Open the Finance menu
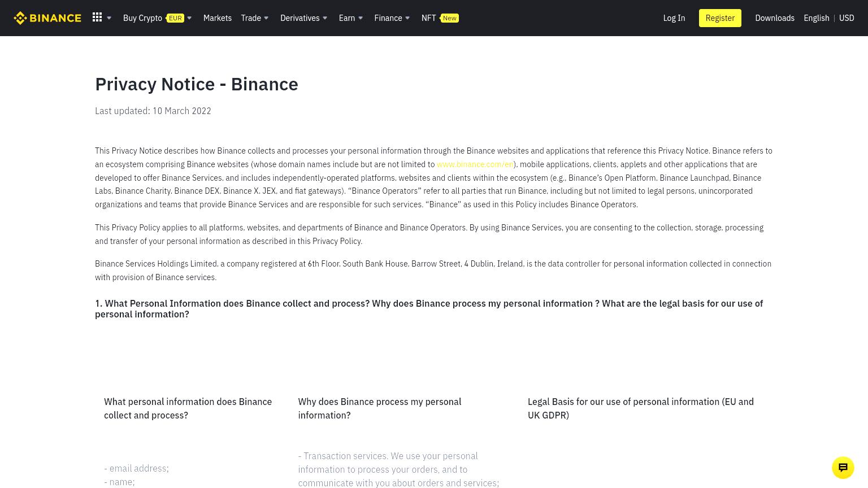Viewport: 868px width, 488px height. pyautogui.click(x=388, y=18)
